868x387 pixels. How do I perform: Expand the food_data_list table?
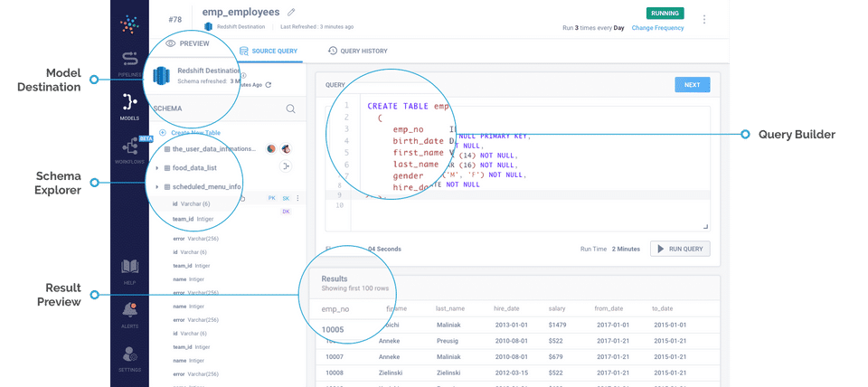tap(156, 167)
